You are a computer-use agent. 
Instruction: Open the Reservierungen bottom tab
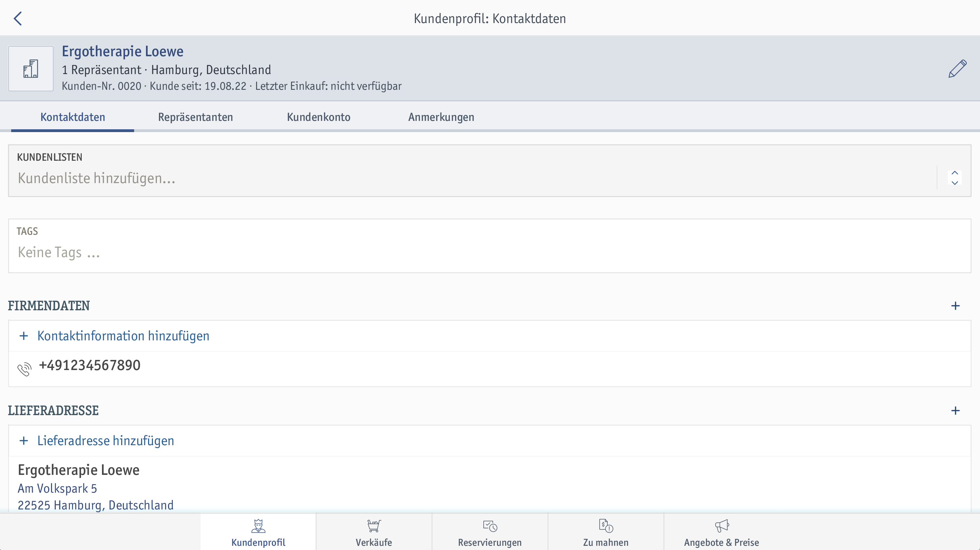click(x=490, y=532)
